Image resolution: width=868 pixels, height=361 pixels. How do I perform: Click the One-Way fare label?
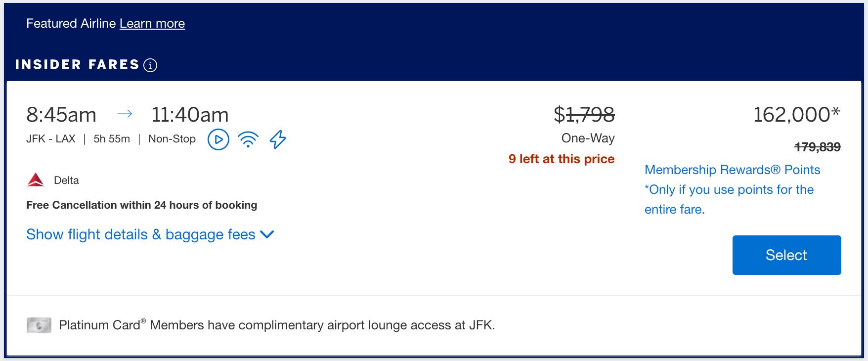(588, 138)
